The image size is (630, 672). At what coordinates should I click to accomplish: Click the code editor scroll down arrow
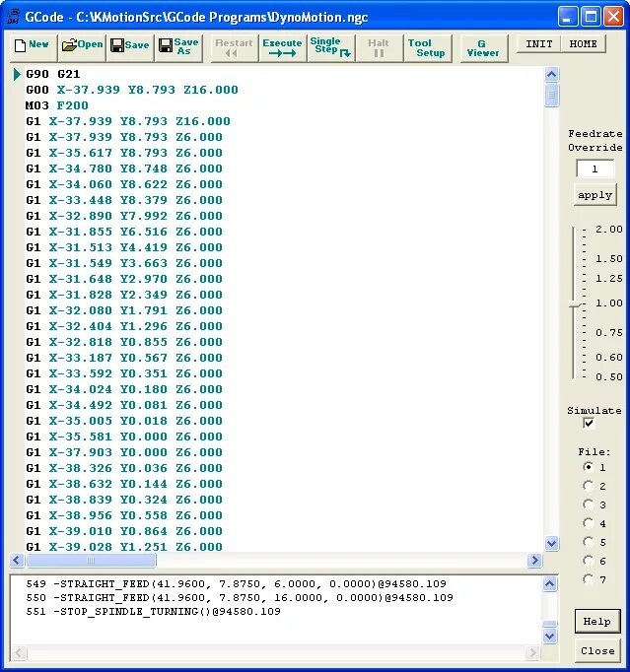551,544
